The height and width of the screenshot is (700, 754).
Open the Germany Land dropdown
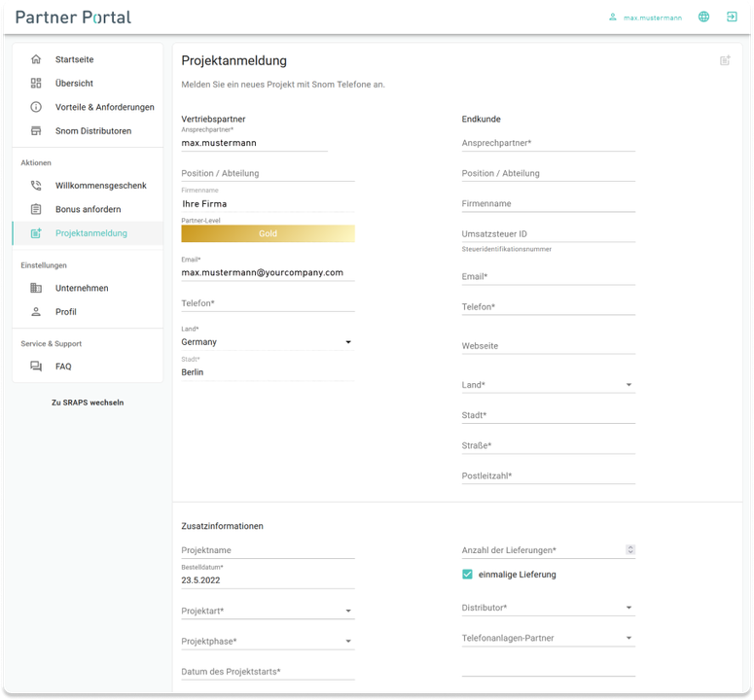(348, 342)
